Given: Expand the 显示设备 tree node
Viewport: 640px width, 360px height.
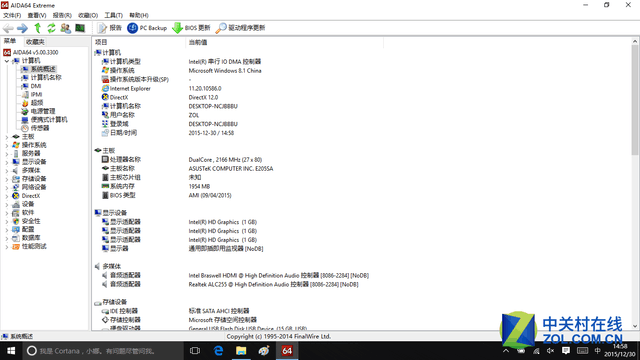Looking at the screenshot, I should (7, 162).
